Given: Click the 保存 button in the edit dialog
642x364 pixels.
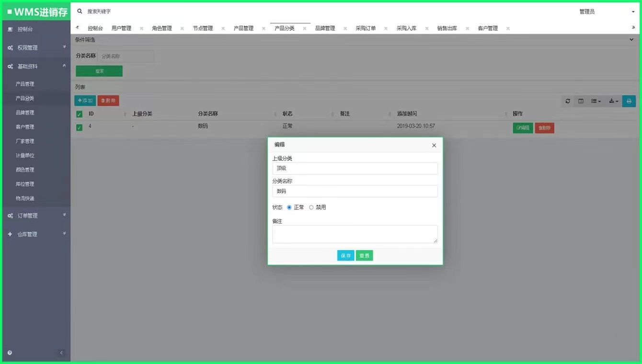Looking at the screenshot, I should [345, 255].
